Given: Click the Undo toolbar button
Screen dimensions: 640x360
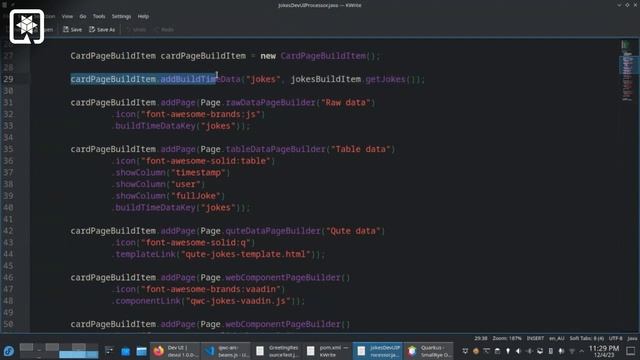Looking at the screenshot, I should coord(136,29).
